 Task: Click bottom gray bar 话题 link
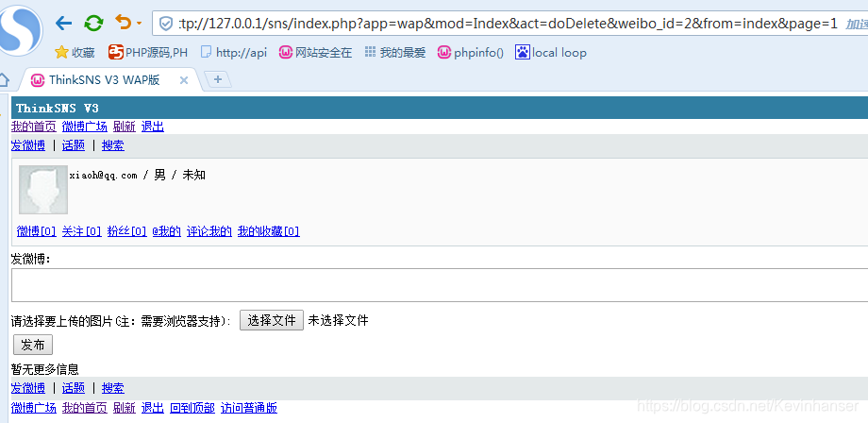click(x=73, y=387)
